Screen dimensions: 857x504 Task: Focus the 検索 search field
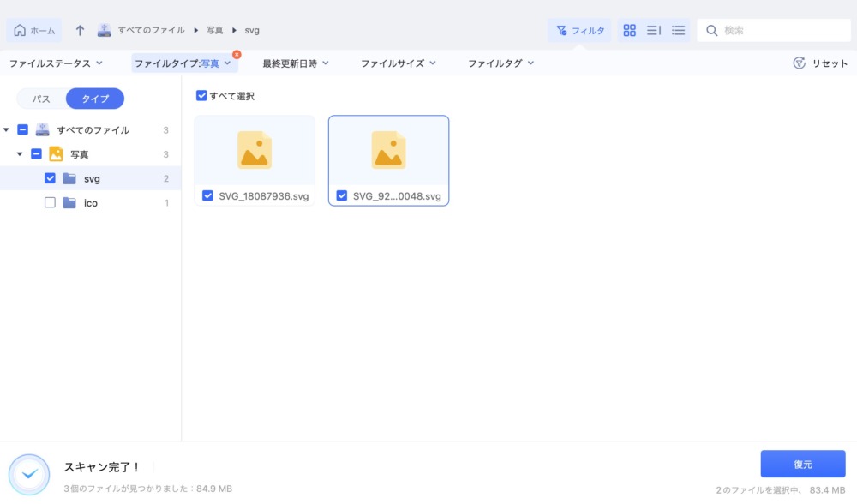click(x=773, y=31)
